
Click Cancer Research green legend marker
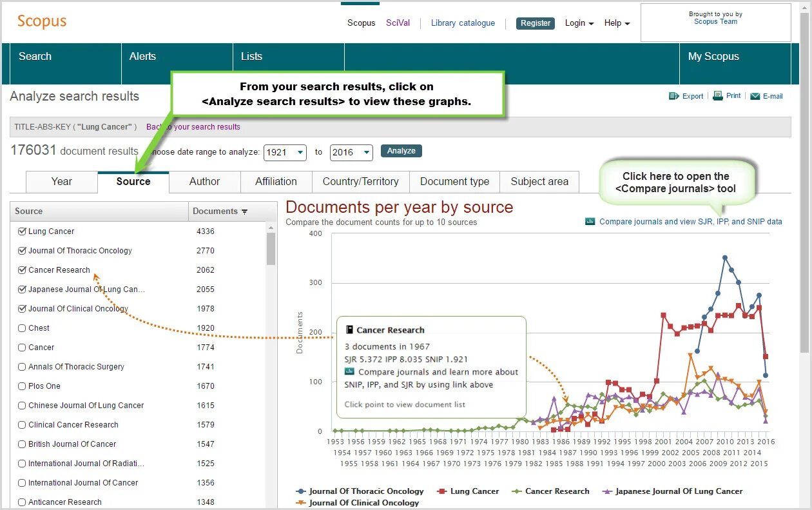click(517, 491)
